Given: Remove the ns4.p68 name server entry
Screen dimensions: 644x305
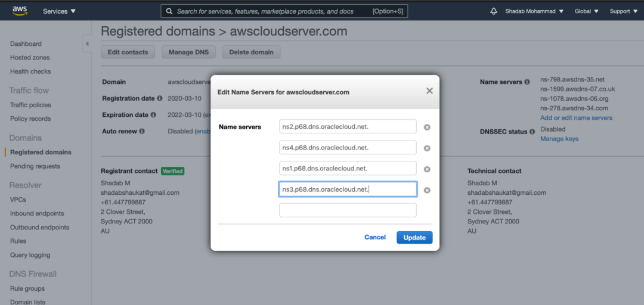Looking at the screenshot, I should 427,148.
